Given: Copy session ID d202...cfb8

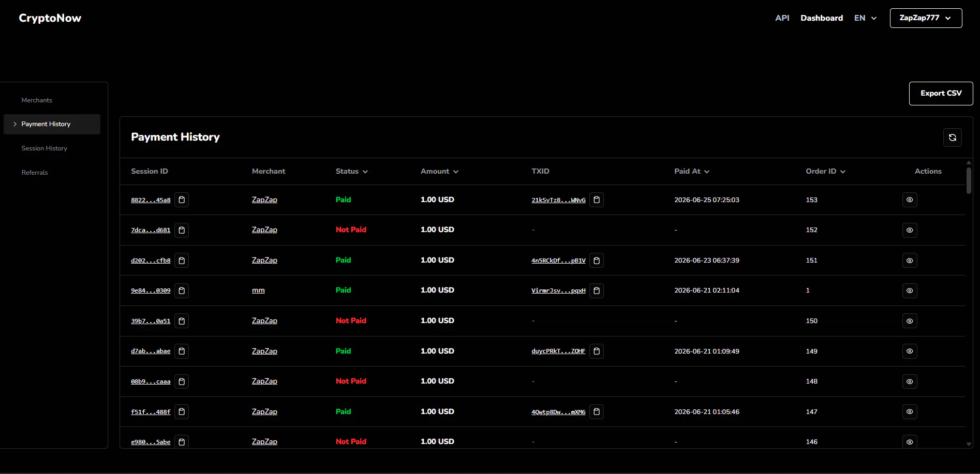Looking at the screenshot, I should (x=182, y=261).
